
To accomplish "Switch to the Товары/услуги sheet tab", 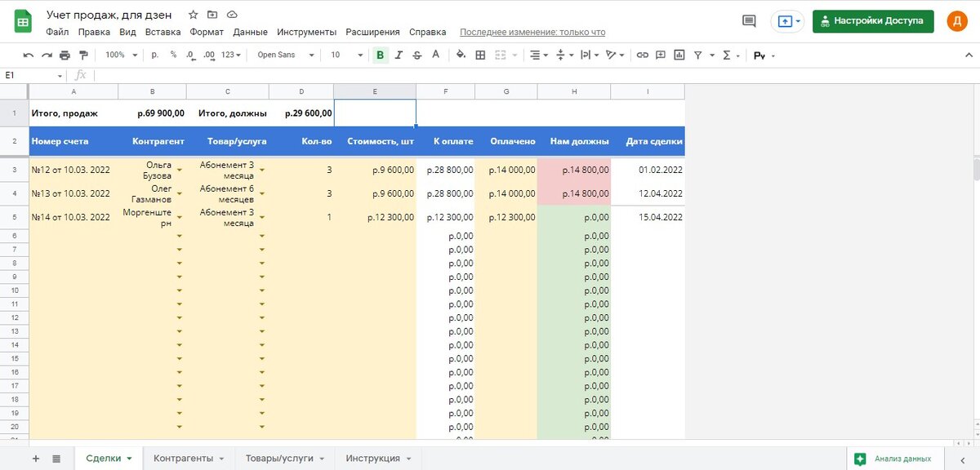I will [284, 459].
